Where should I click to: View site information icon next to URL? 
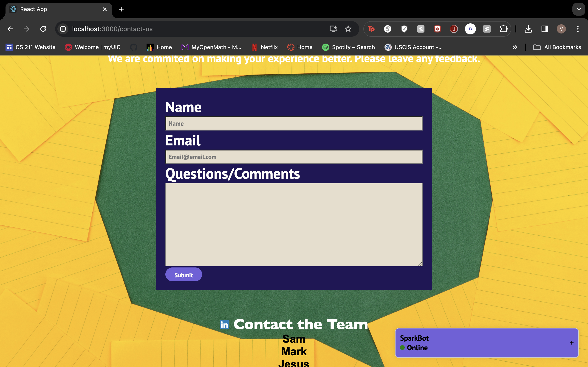[x=63, y=29]
